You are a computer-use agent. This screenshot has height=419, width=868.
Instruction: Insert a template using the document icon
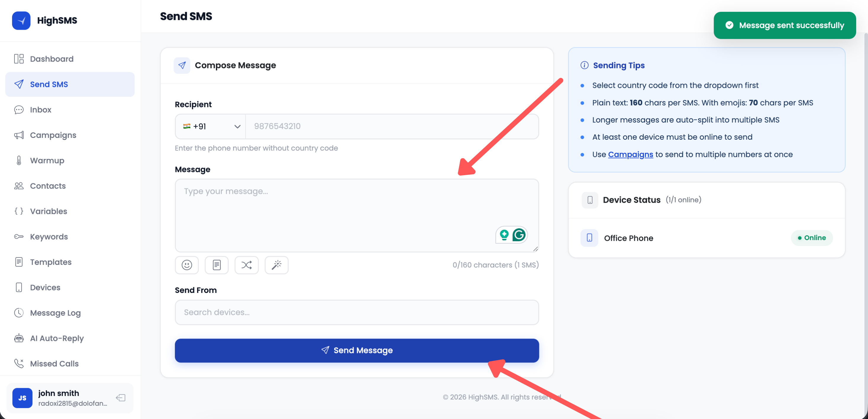point(217,265)
